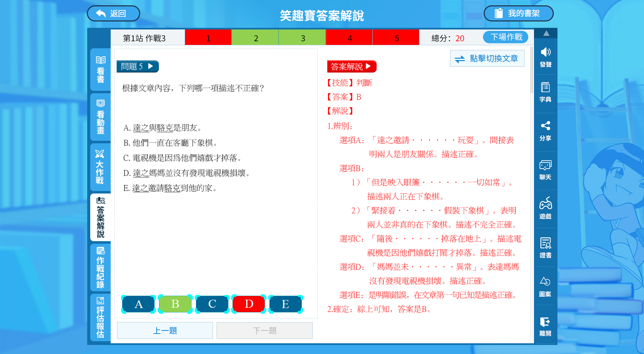Open the 作戰紀錄 side tab
Viewport: 644px width, 354px height.
pos(100,268)
